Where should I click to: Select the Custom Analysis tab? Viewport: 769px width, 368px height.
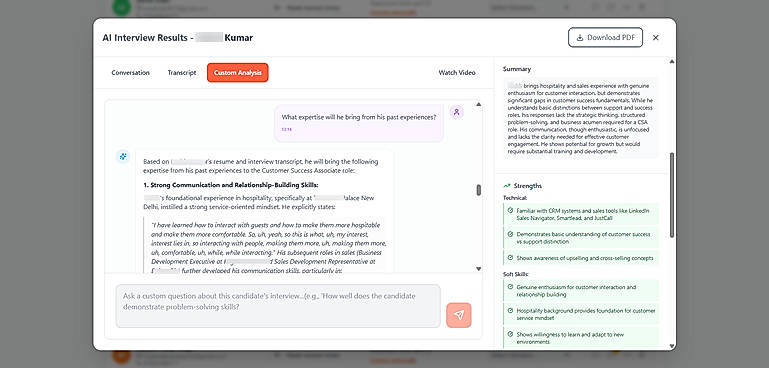(237, 73)
